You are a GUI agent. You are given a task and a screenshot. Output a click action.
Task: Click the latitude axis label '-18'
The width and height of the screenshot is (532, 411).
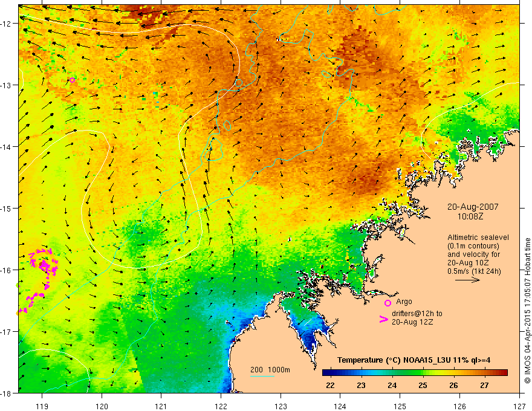pos(7,393)
